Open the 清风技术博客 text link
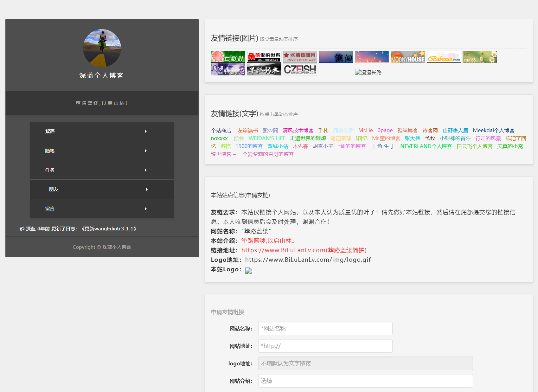Image resolution: width=538 pixels, height=392 pixels. [298, 130]
